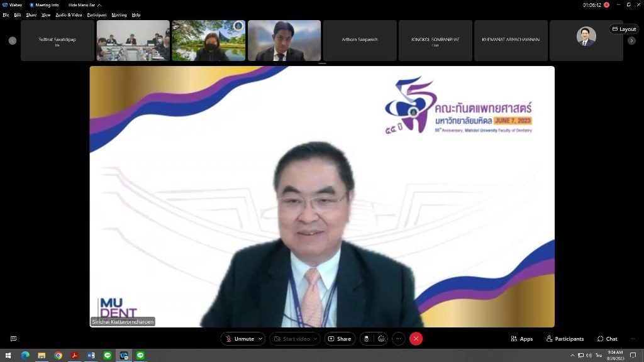Open the Layout options dropdown
Image resolution: width=644 pixels, height=362 pixels.
(623, 29)
